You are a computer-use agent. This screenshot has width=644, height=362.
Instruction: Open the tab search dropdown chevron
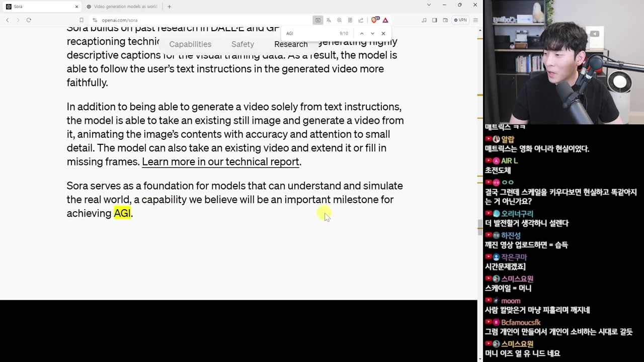429,5
